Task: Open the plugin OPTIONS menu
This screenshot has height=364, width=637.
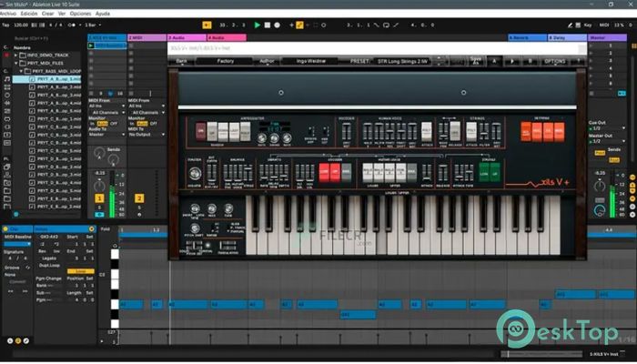Action: click(555, 61)
